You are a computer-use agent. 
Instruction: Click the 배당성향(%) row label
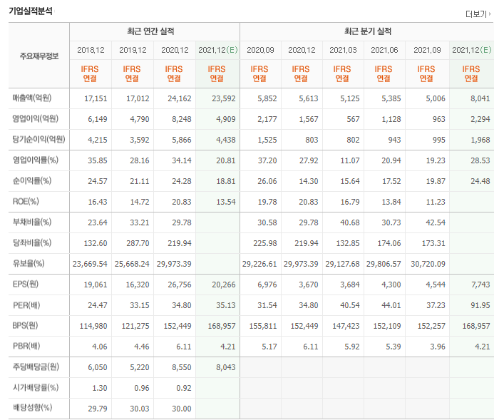(x=32, y=408)
